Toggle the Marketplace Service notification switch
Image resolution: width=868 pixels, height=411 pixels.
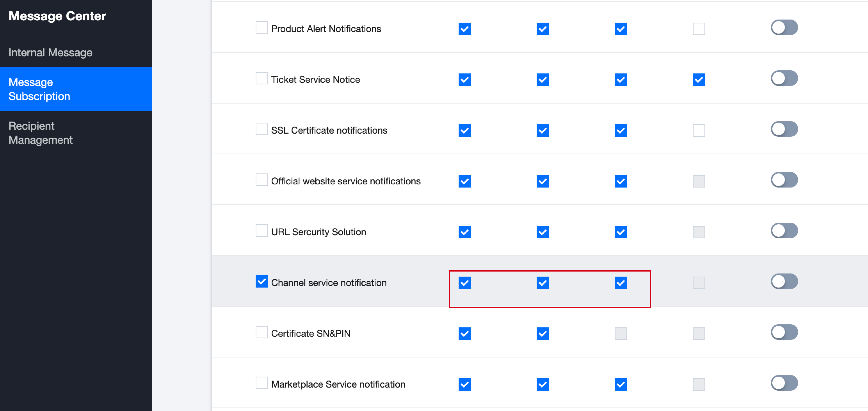coord(784,383)
